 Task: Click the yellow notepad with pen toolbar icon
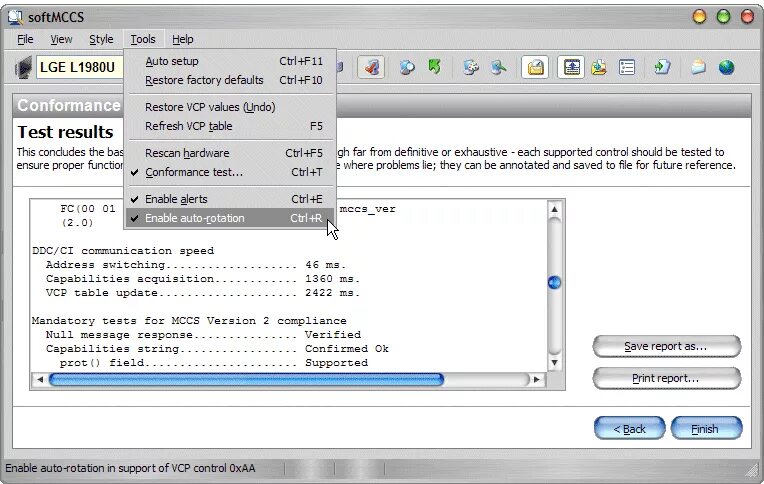click(535, 67)
